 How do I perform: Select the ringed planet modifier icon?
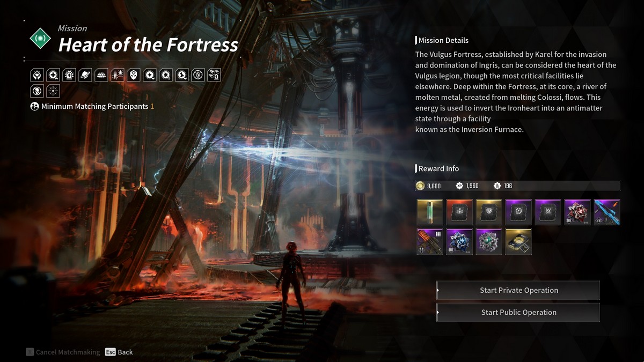click(x=85, y=75)
